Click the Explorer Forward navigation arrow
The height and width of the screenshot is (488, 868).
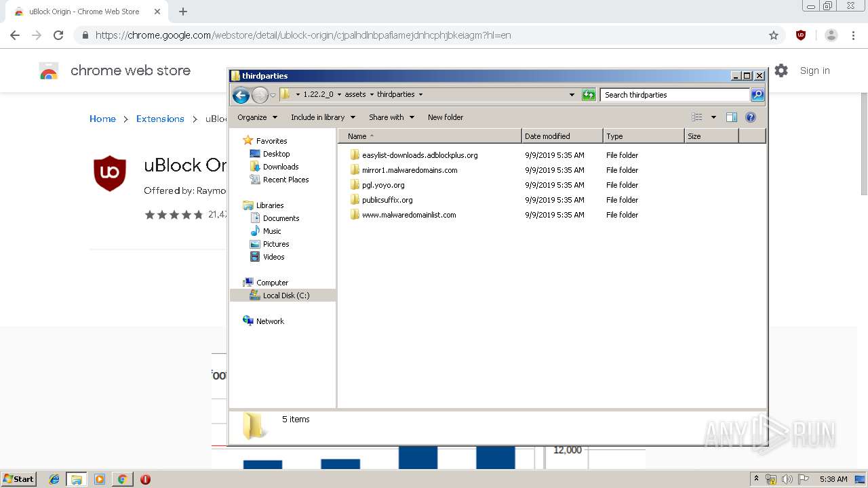[260, 95]
